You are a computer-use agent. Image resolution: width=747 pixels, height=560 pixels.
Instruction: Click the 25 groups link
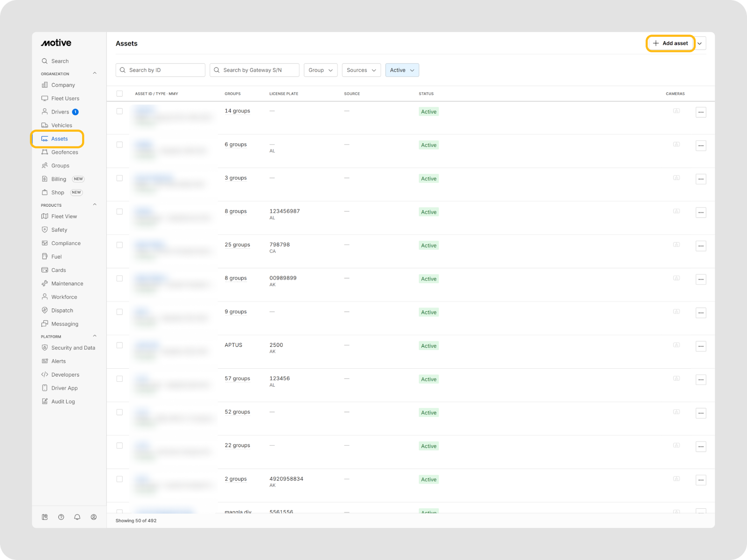pos(237,245)
